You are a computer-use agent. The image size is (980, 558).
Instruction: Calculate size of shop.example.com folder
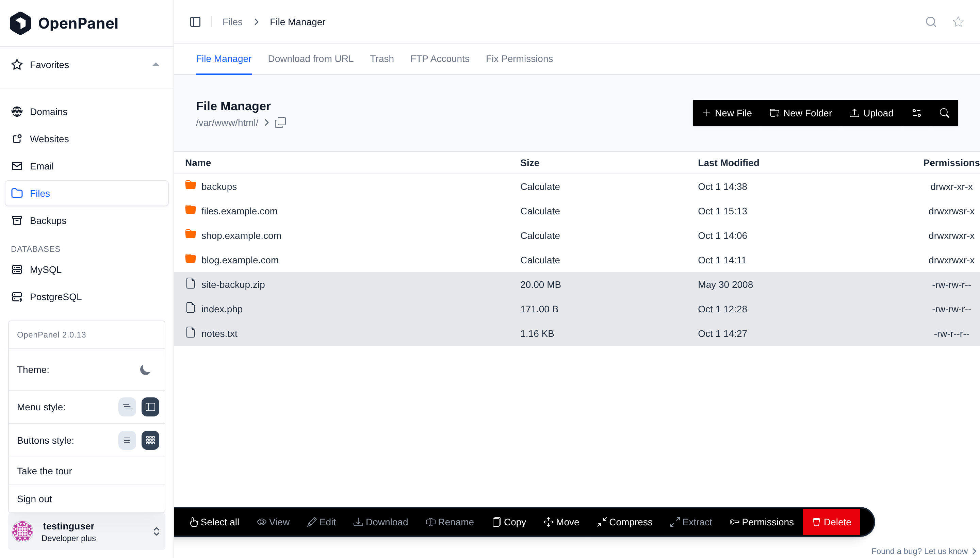[540, 235]
